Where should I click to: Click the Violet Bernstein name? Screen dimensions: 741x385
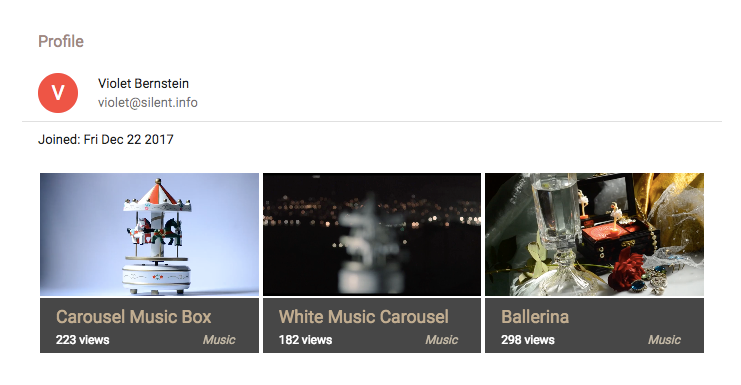click(143, 84)
